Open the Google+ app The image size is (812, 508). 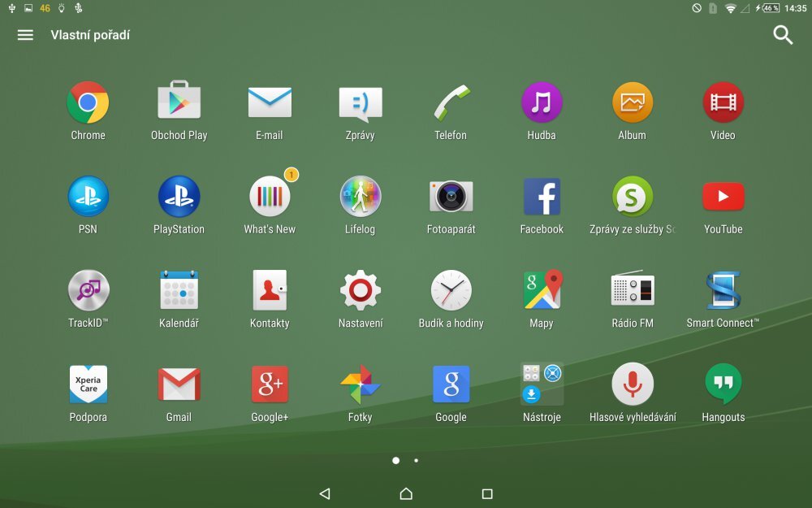point(270,384)
